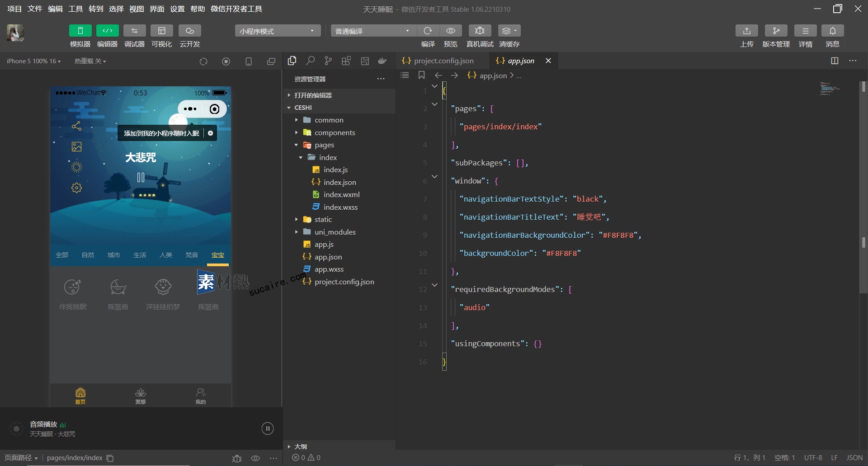Expand the 大纲 outline section

click(339, 446)
